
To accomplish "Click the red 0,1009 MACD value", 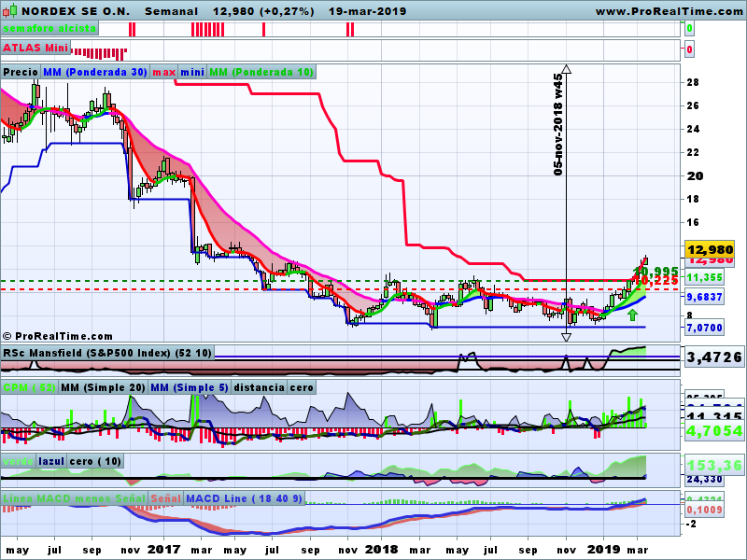I will 705,510.
